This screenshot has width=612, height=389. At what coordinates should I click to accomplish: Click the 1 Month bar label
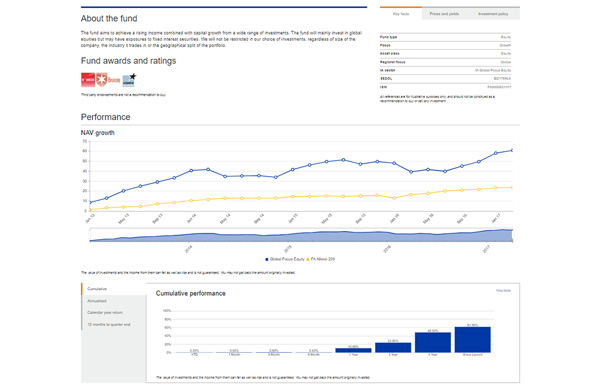pos(234,355)
